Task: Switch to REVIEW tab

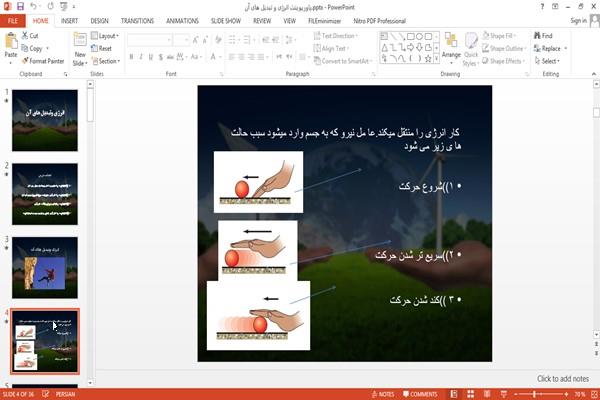Action: click(262, 21)
